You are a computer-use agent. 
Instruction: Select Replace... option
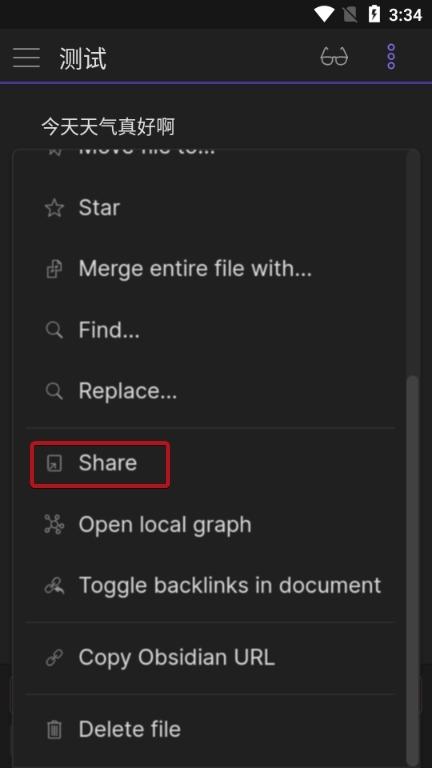coord(210,391)
